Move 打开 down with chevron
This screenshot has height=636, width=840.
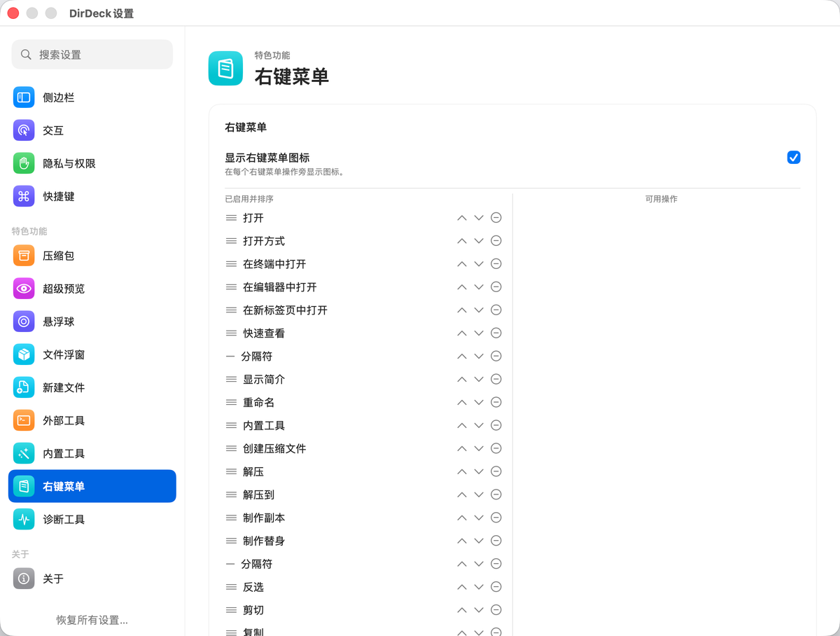click(x=479, y=218)
